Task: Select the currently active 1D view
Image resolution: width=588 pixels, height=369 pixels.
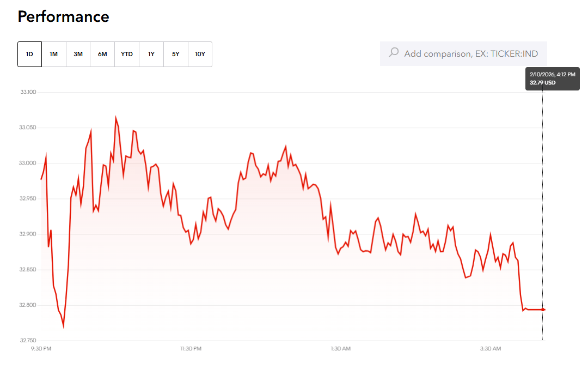Action: point(29,54)
